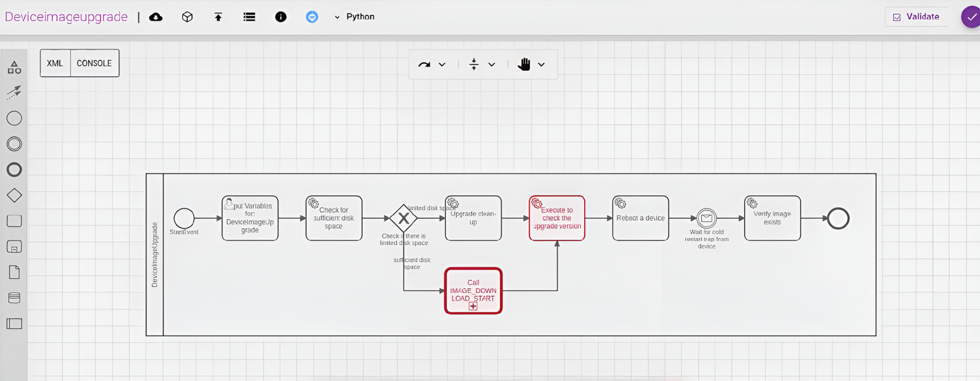Click the upload arrow icon
Viewport: 980px width, 381px height.
point(218,17)
